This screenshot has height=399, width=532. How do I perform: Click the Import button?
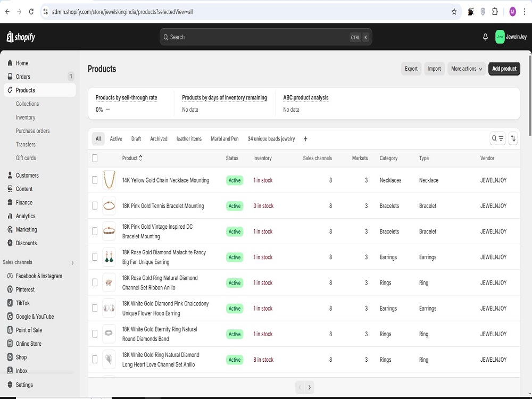(x=434, y=69)
